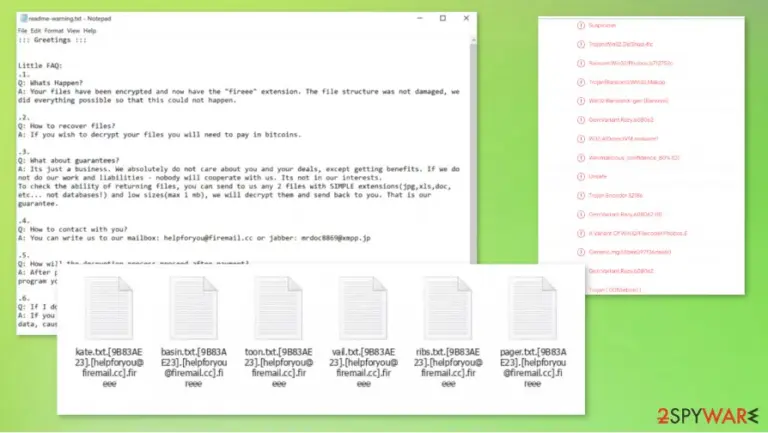Click warning icon beside Trojan.Encoder detection

point(581,195)
